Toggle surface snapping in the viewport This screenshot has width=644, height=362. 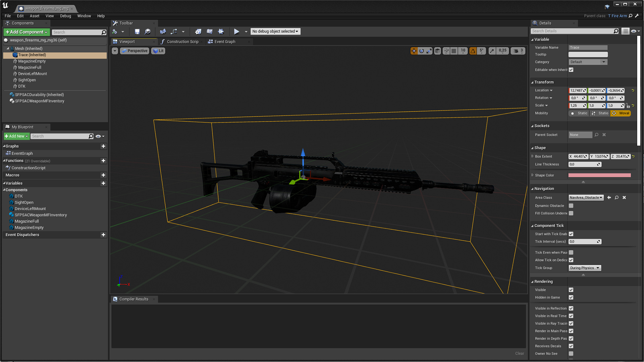tap(446, 51)
